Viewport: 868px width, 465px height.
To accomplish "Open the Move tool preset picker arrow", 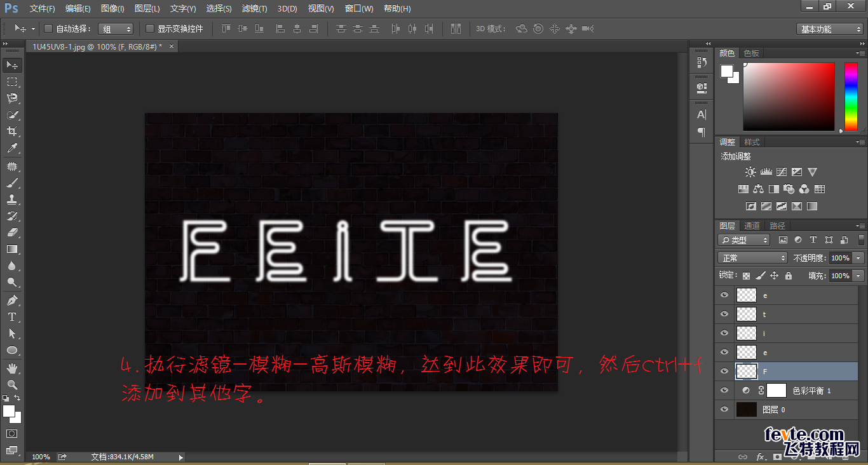I will pyautogui.click(x=33, y=29).
